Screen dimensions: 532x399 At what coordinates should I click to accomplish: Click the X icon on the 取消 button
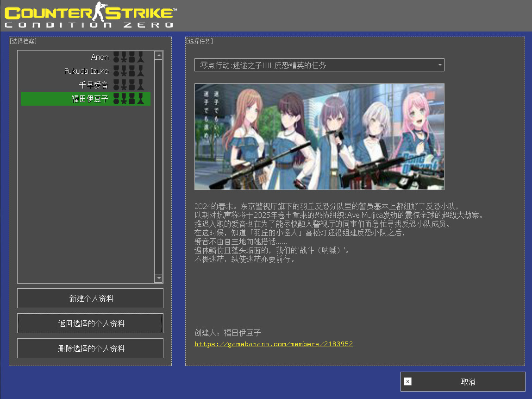pos(407,382)
